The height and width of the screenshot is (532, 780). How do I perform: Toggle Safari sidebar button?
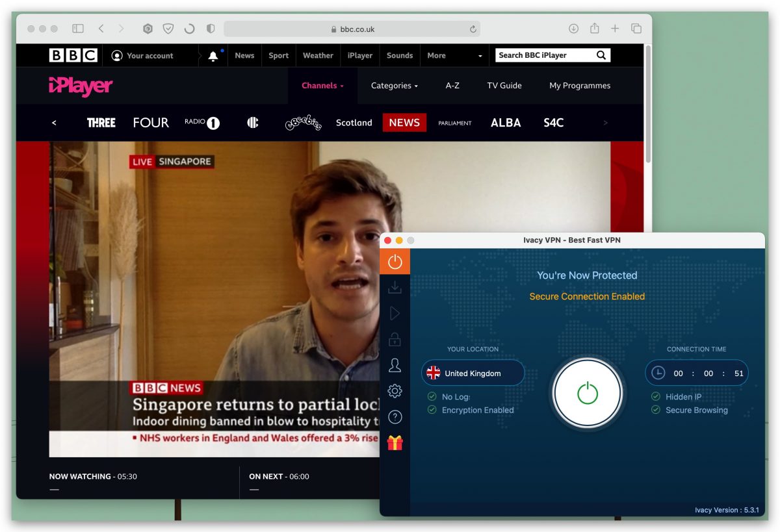[x=78, y=29]
